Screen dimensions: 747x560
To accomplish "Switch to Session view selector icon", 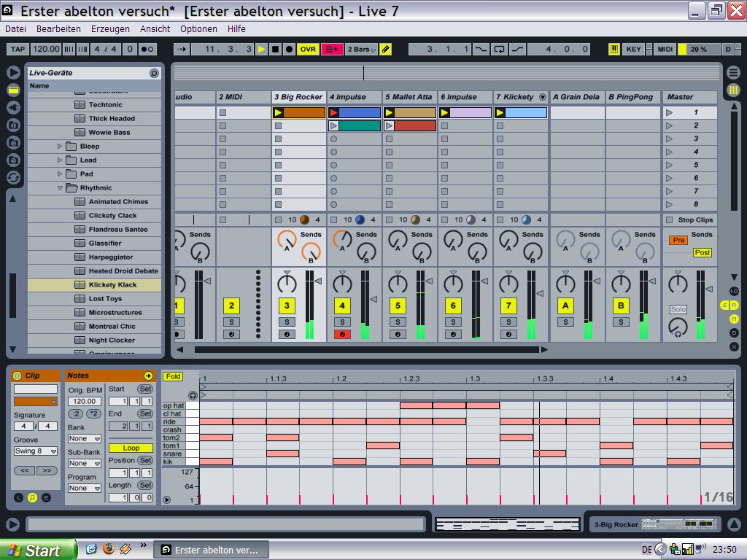I will coord(733,90).
